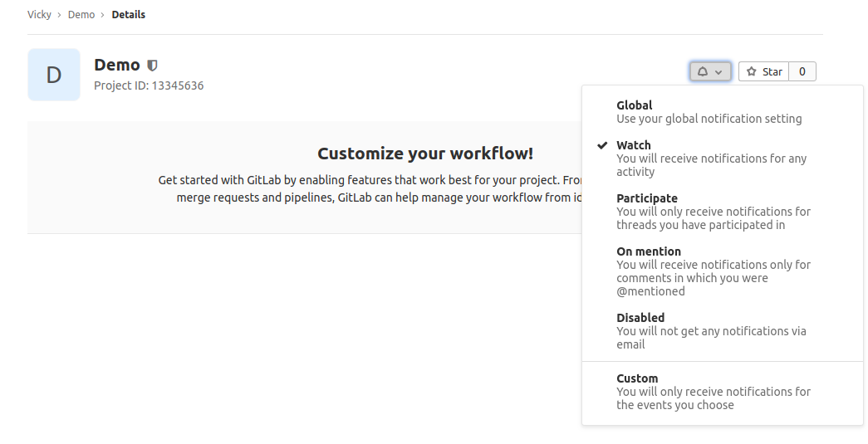Image resolution: width=868 pixels, height=444 pixels.
Task: Click the Details breadcrumb item
Action: click(128, 15)
